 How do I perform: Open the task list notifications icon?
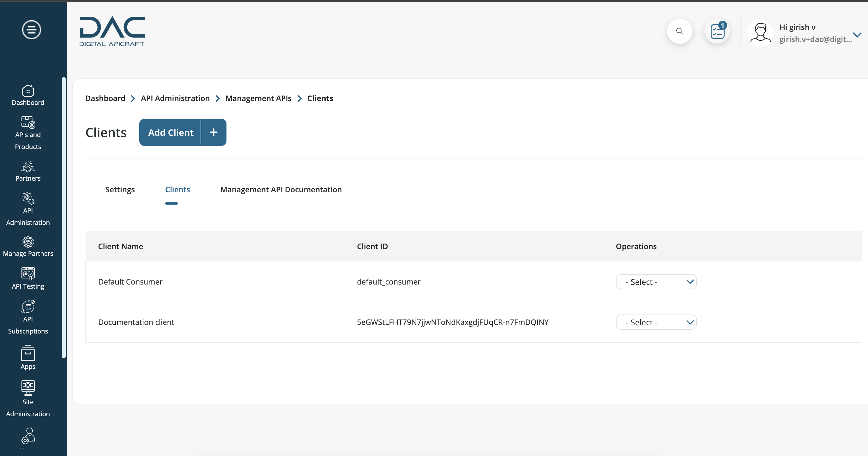tap(717, 31)
